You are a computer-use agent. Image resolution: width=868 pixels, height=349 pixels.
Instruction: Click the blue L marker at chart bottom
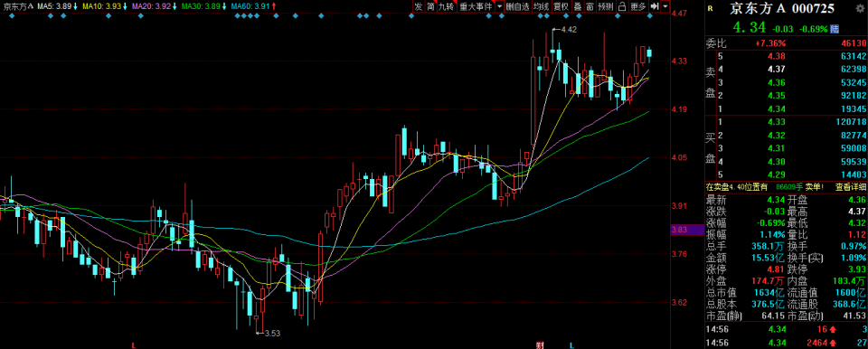572,345
